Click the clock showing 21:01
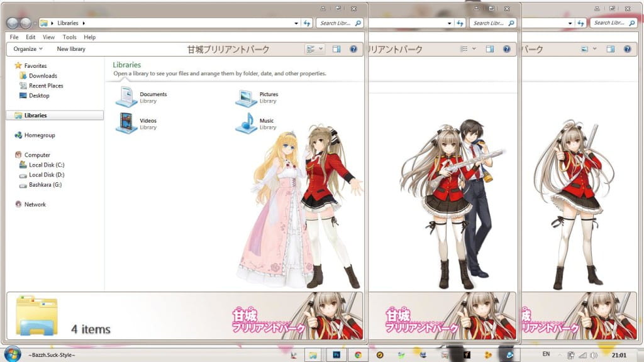 (x=623, y=355)
